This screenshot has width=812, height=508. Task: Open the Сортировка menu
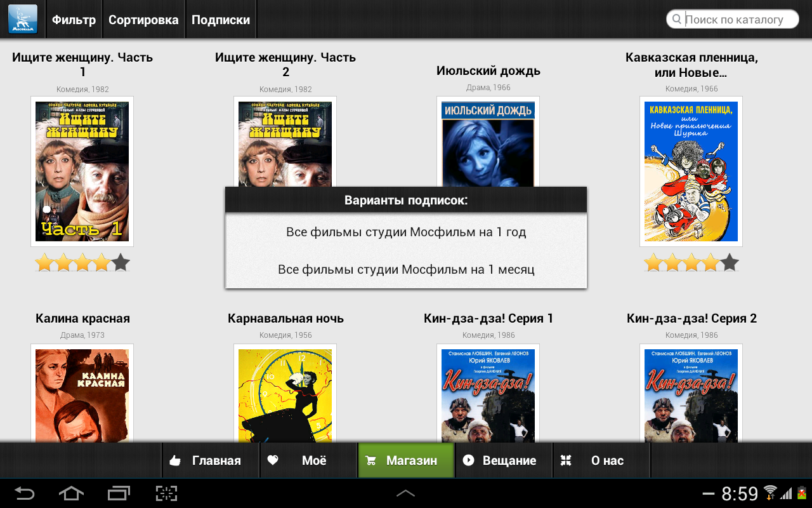[x=143, y=20]
